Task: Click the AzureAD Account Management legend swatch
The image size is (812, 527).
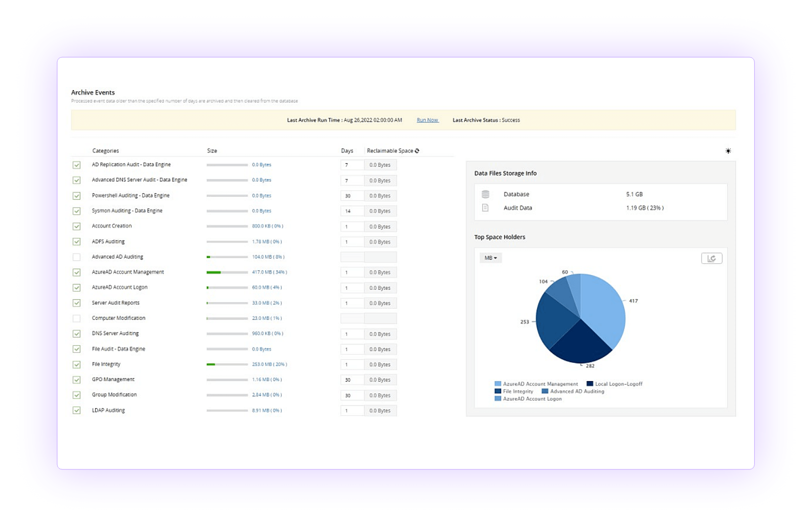Action: click(498, 384)
